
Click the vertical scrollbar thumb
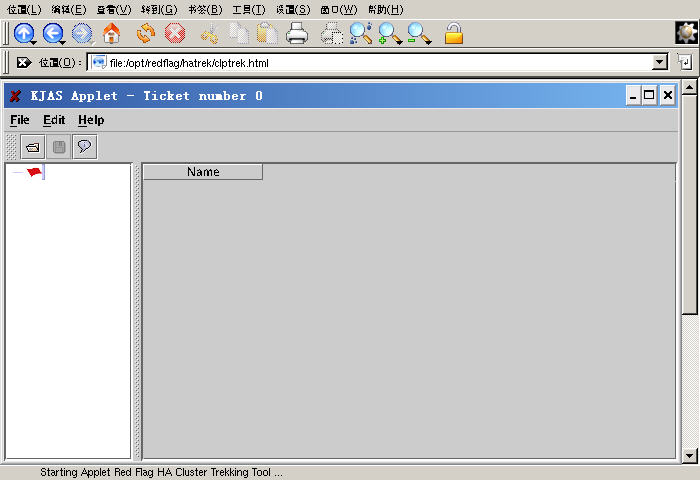[x=690, y=205]
